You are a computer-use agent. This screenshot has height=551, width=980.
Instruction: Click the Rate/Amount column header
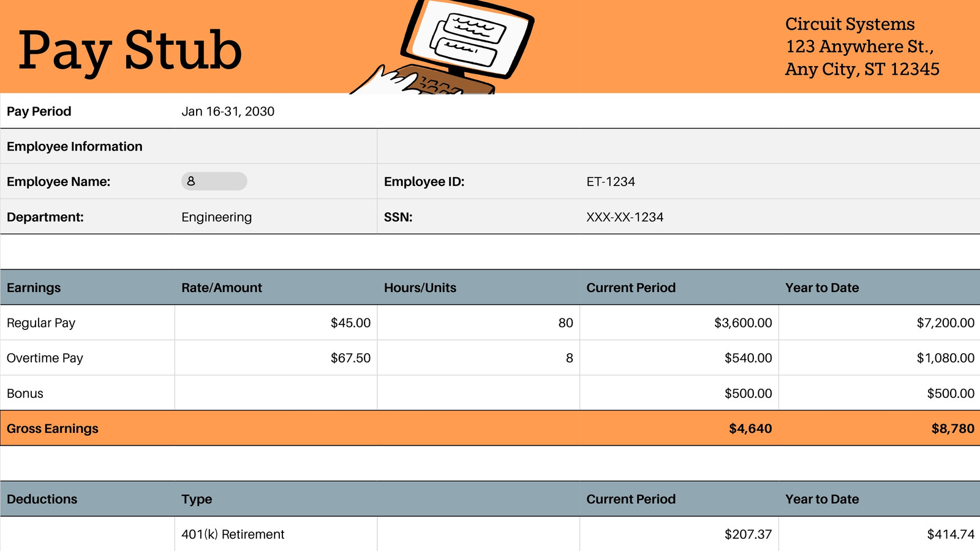coord(276,288)
